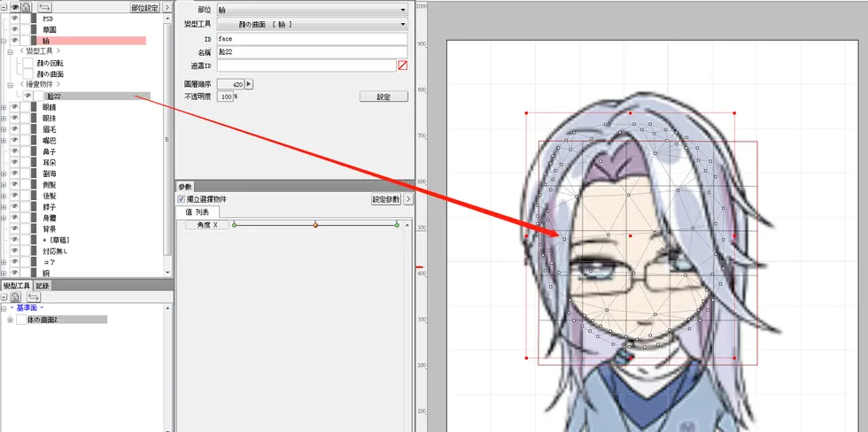The height and width of the screenshot is (432, 868).
Task: Click the center red pivot handle on canvas
Action: point(630,235)
